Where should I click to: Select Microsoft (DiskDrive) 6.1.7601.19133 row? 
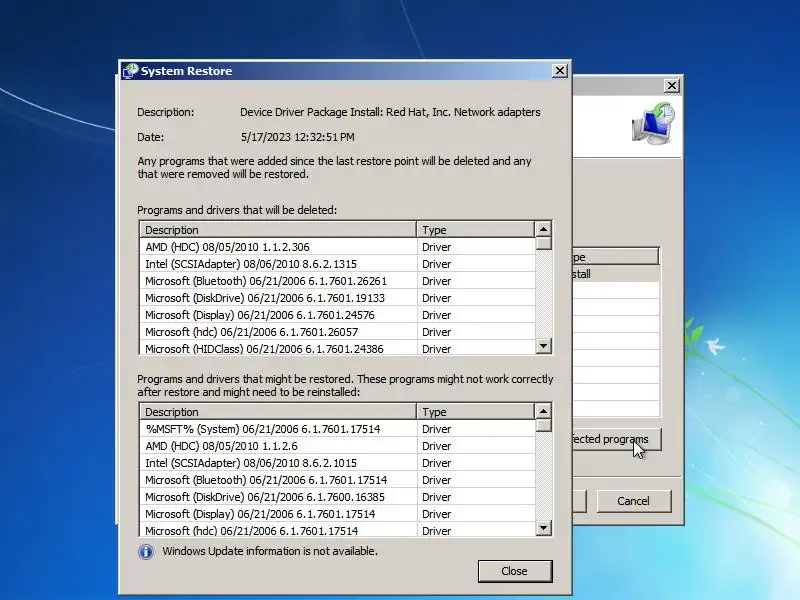pyautogui.click(x=337, y=298)
